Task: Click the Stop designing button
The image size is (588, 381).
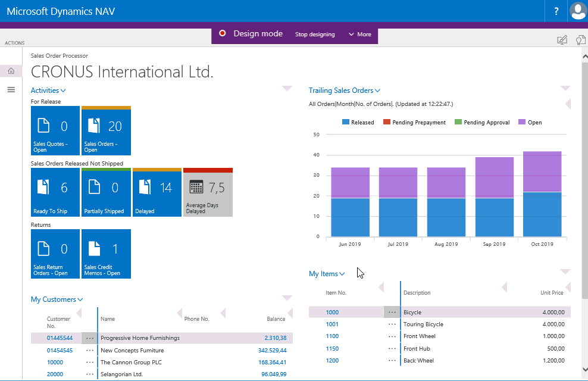Action: (315, 35)
